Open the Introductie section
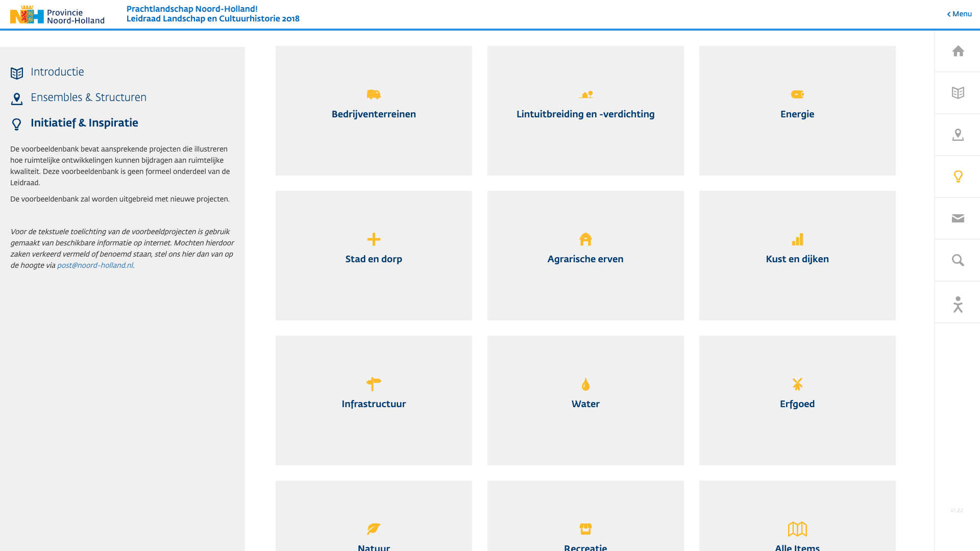This screenshot has height=551, width=980. pos(57,72)
